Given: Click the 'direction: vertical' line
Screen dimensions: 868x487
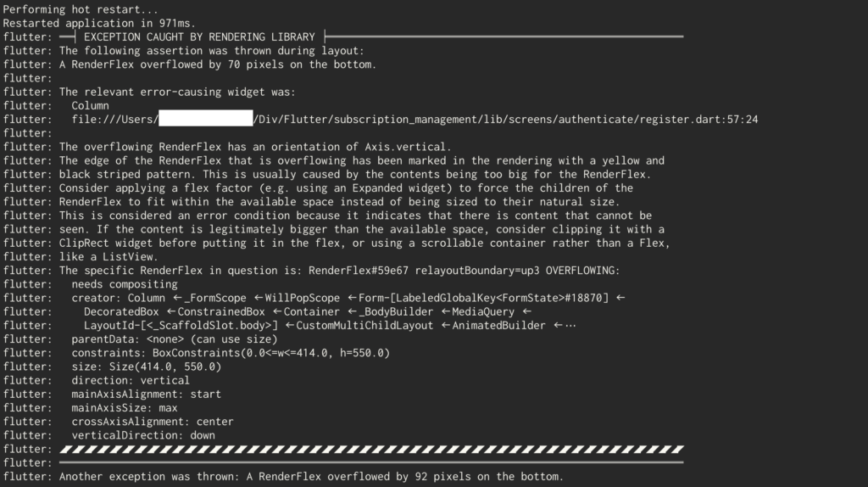Looking at the screenshot, I should click(130, 380).
